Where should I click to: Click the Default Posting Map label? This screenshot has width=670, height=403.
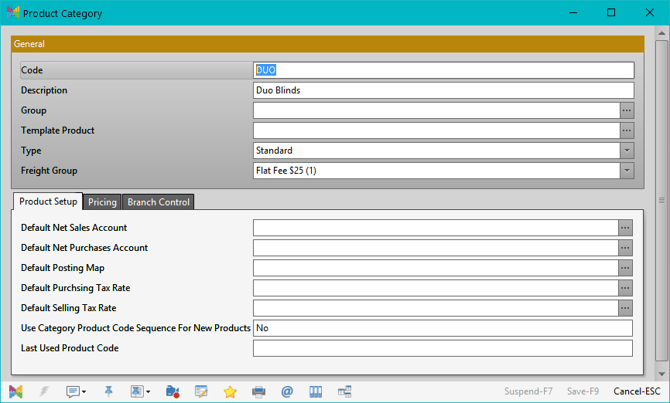point(63,268)
